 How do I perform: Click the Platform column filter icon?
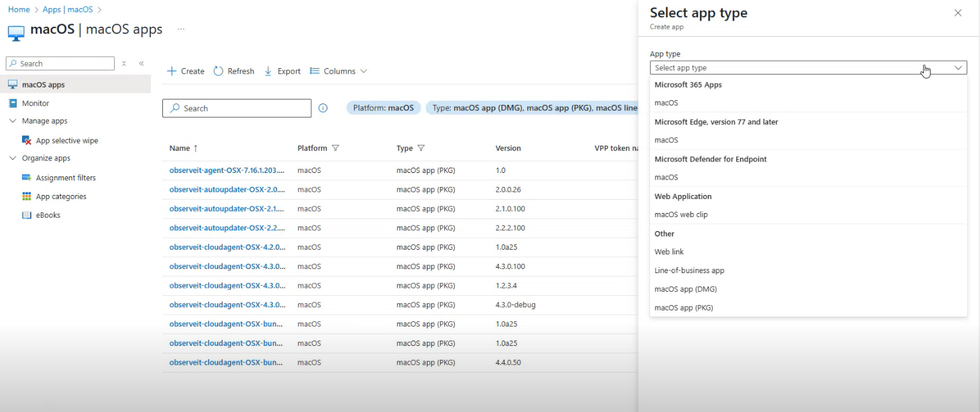[335, 148]
